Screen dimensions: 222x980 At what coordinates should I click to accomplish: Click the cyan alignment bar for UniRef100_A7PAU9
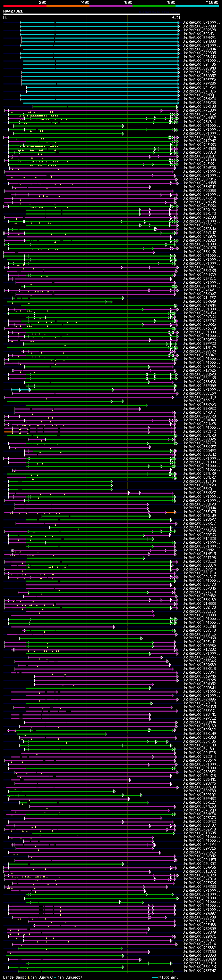(x=100, y=27)
